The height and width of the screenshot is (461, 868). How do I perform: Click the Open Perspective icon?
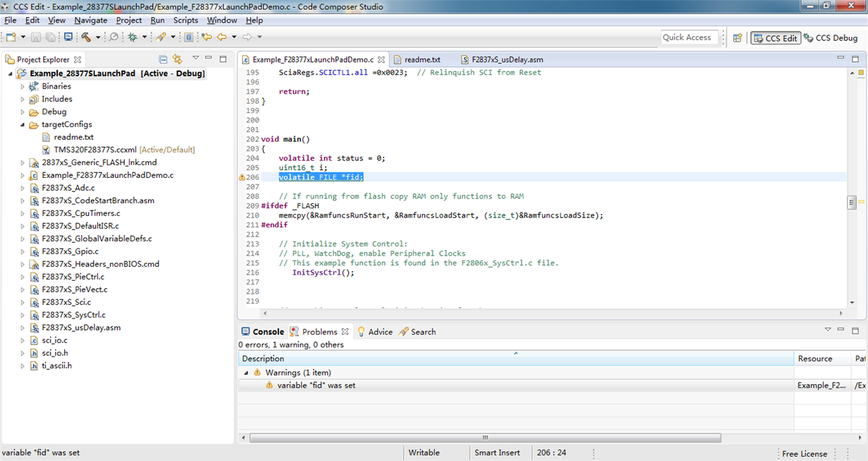point(737,38)
